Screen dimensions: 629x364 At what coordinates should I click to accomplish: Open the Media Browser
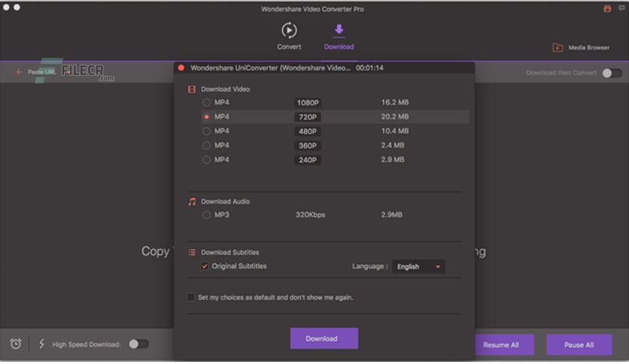(x=581, y=47)
